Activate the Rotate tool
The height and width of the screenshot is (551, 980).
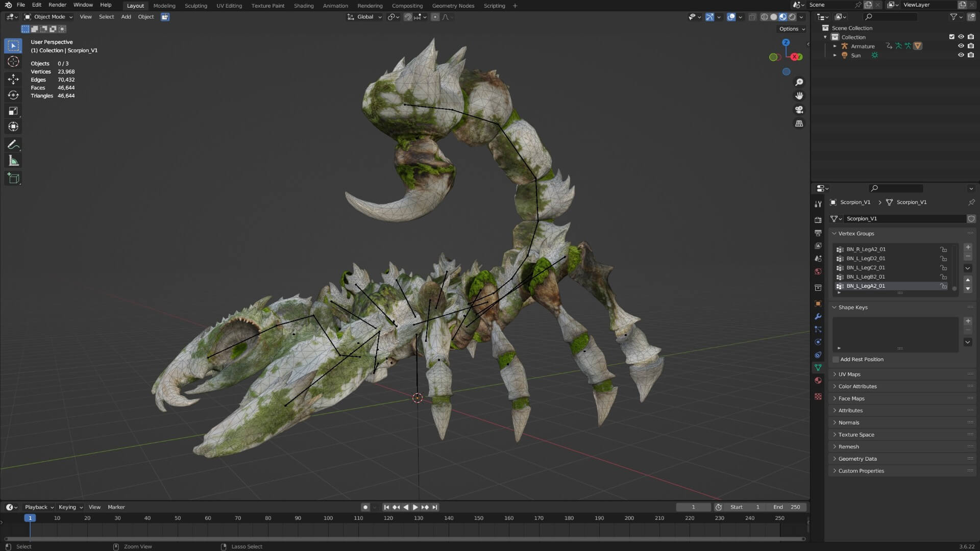[x=13, y=95]
